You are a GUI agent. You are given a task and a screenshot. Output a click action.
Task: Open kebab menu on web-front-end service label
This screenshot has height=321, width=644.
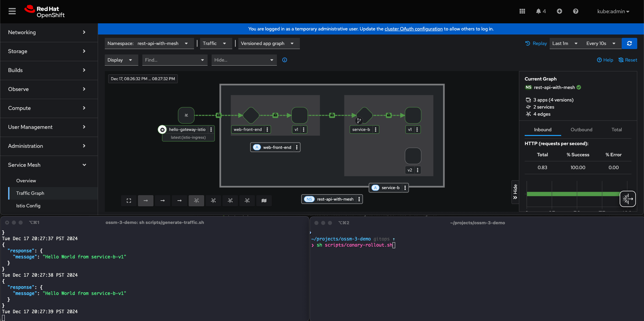point(267,130)
